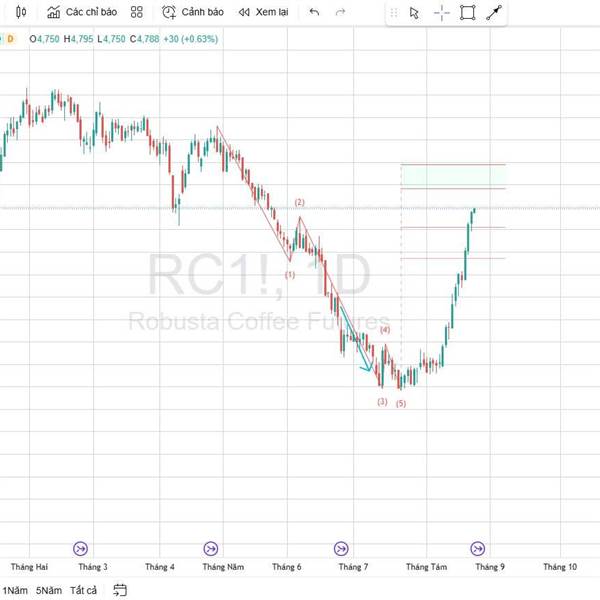The width and height of the screenshot is (600, 600).
Task: Set the range to 1Năm
Action: click(x=15, y=590)
